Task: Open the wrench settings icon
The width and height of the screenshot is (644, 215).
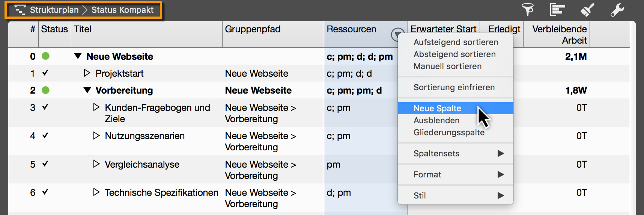Action: (x=617, y=10)
